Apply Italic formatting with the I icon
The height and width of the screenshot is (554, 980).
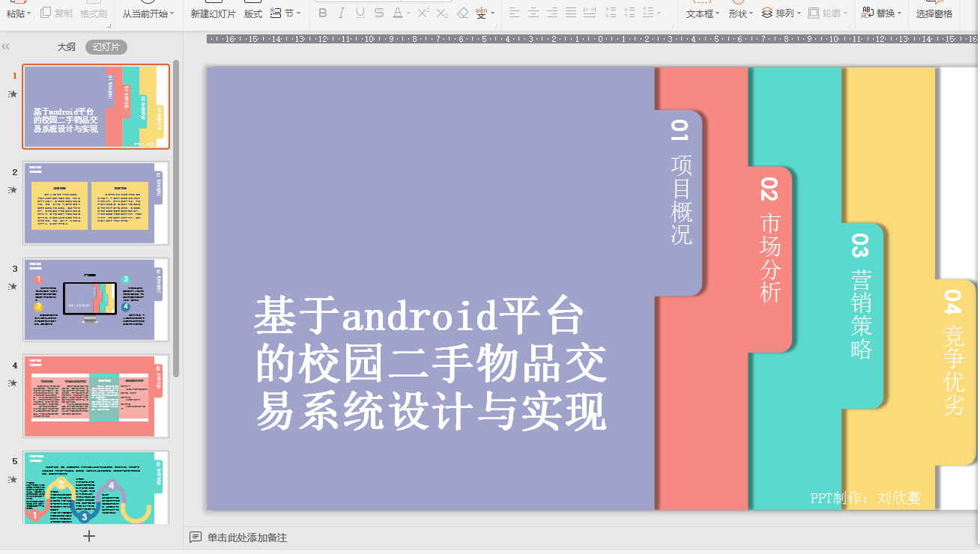pos(342,13)
